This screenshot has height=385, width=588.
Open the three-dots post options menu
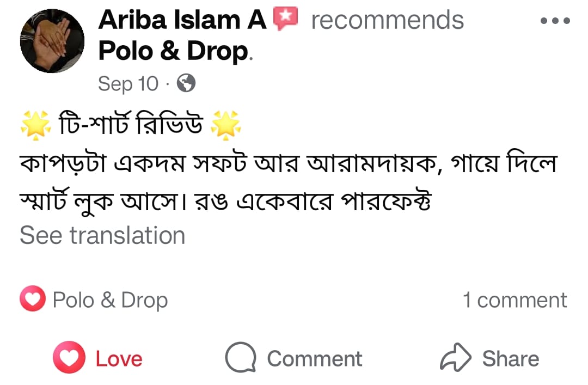[555, 21]
